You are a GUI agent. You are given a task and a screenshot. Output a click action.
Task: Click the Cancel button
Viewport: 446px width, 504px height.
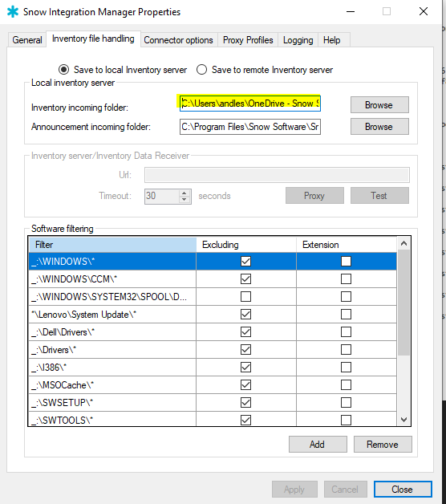click(345, 490)
